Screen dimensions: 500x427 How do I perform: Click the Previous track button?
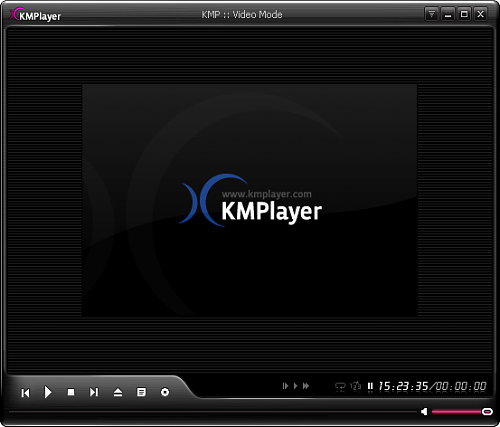pos(26,393)
